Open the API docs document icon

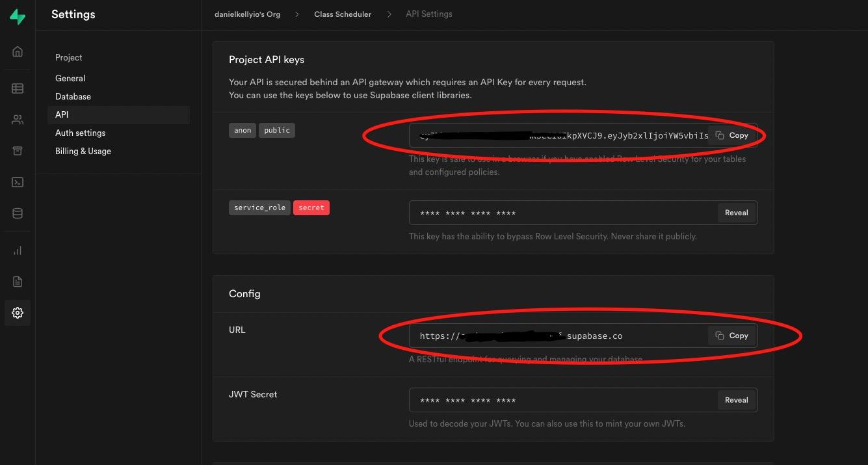coord(18,282)
